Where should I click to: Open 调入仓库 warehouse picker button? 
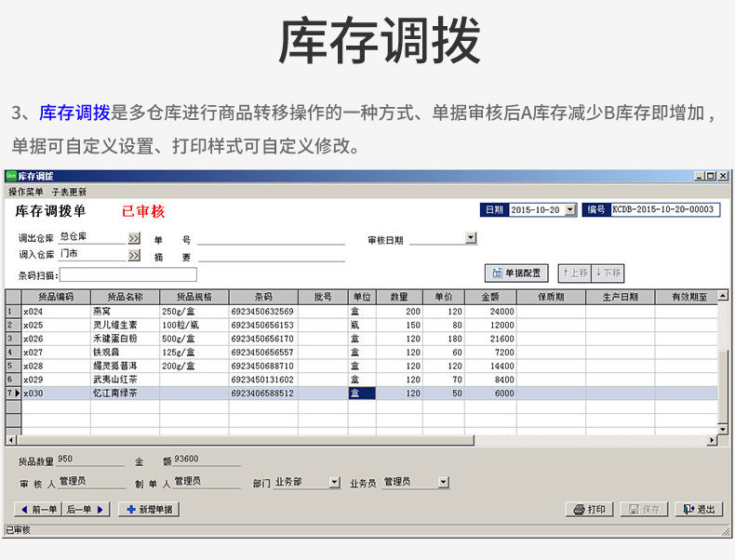tap(134, 256)
